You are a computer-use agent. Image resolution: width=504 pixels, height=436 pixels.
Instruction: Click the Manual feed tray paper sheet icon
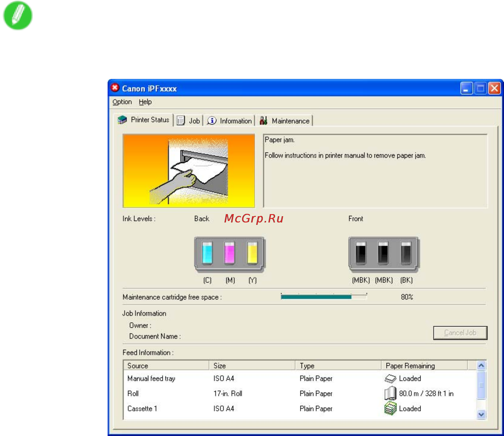point(390,379)
